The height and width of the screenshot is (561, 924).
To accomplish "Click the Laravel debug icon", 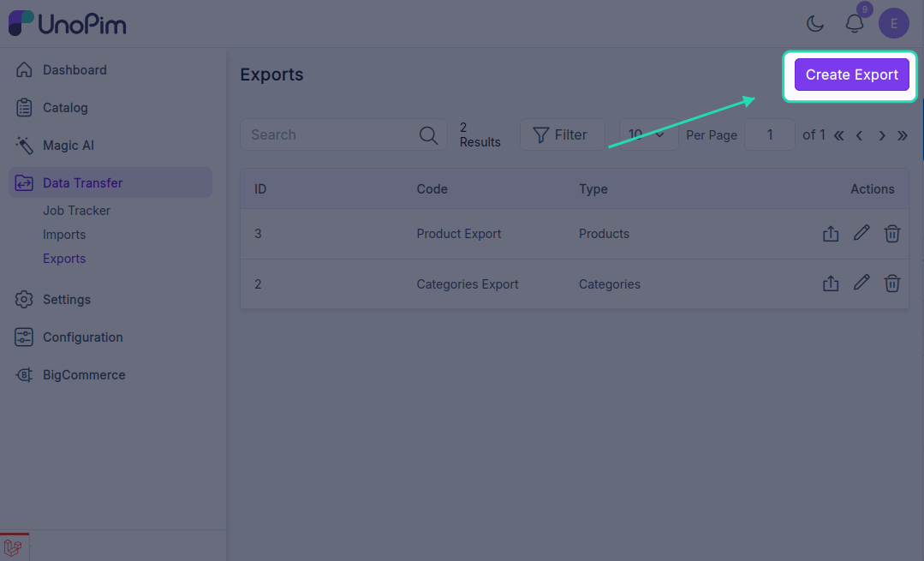I will tap(13, 547).
